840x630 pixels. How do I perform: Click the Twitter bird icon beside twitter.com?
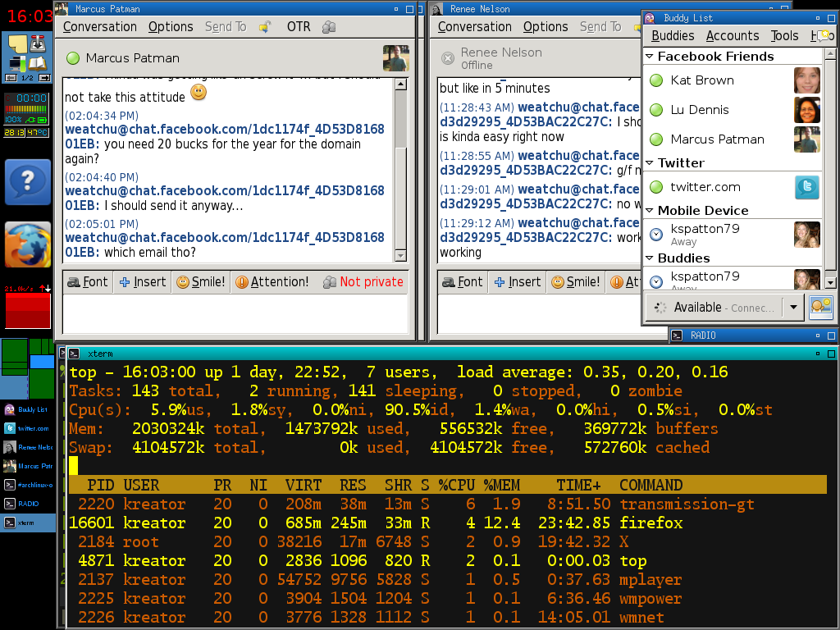click(807, 187)
